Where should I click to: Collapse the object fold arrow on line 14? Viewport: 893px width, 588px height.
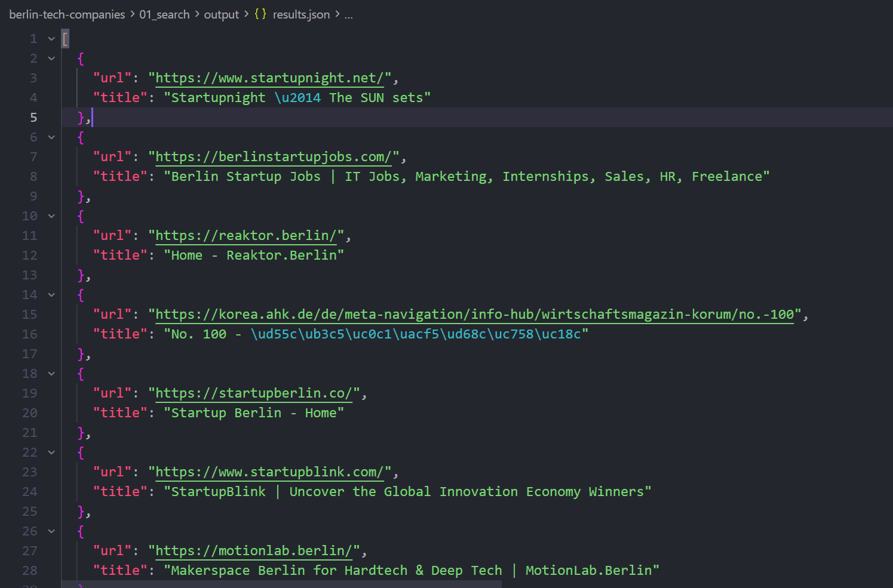coord(52,295)
